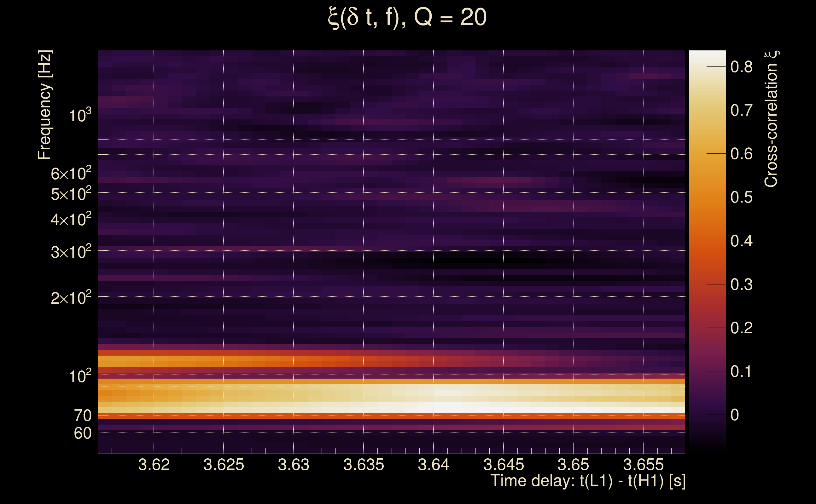Click the 0.5 label on the colorbar
The height and width of the screenshot is (504, 816).
[741, 197]
